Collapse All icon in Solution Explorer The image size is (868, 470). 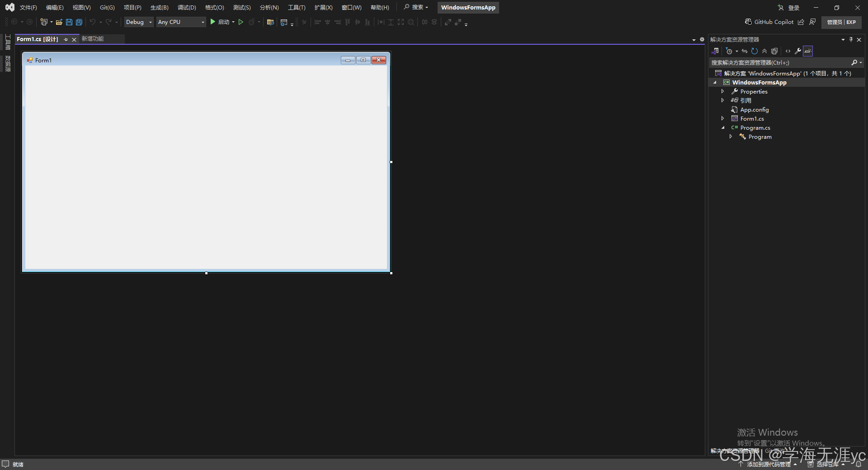coord(764,51)
